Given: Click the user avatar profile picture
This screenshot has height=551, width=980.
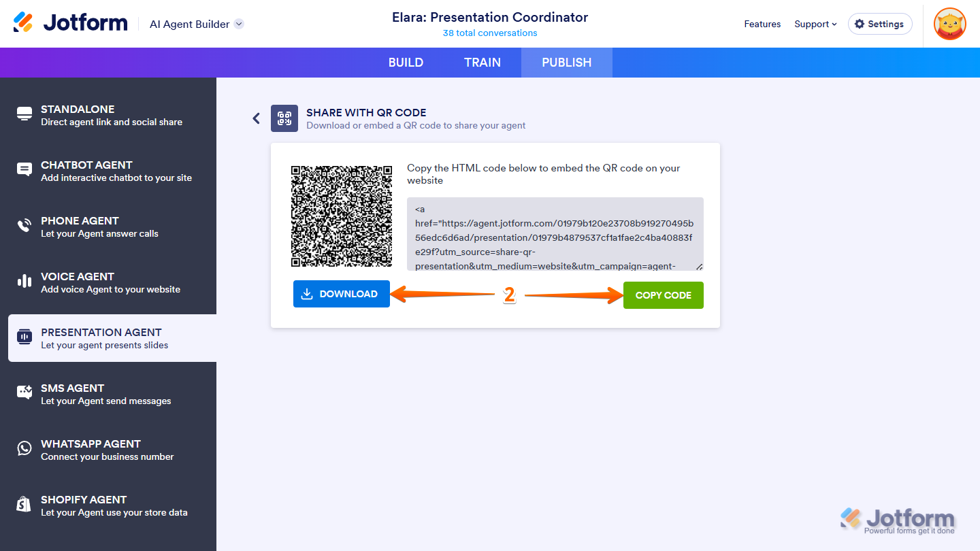Looking at the screenshot, I should pos(949,24).
